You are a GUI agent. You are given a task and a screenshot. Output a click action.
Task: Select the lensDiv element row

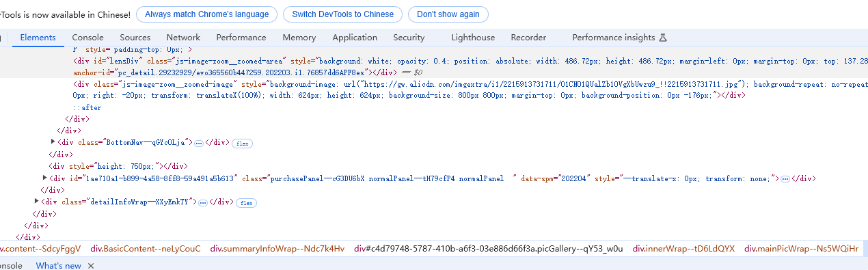(x=434, y=66)
